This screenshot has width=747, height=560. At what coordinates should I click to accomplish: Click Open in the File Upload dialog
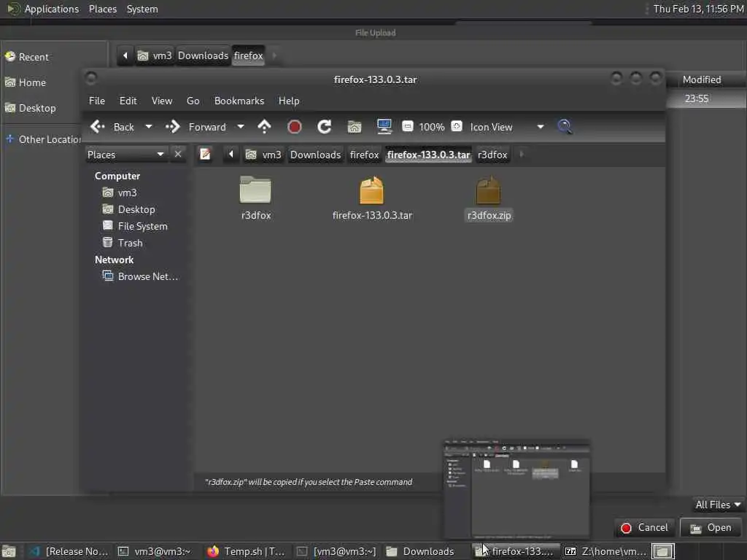coord(711,528)
